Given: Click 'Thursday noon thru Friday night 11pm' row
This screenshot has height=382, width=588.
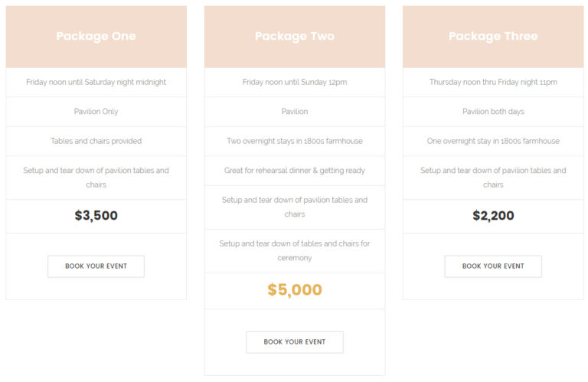Looking at the screenshot, I should point(493,82).
